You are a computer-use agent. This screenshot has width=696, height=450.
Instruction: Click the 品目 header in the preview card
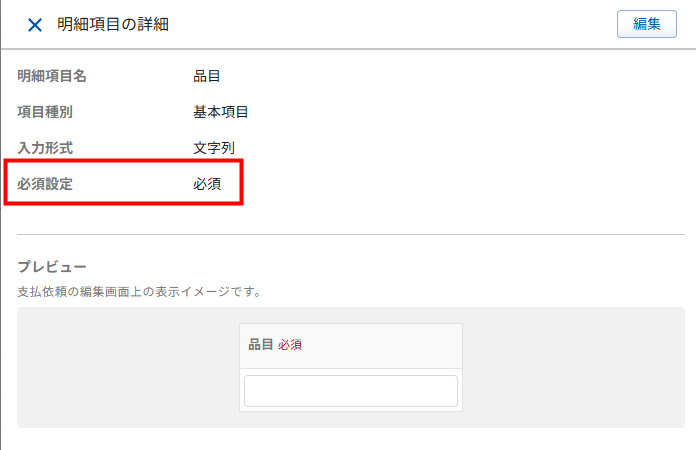tap(261, 344)
